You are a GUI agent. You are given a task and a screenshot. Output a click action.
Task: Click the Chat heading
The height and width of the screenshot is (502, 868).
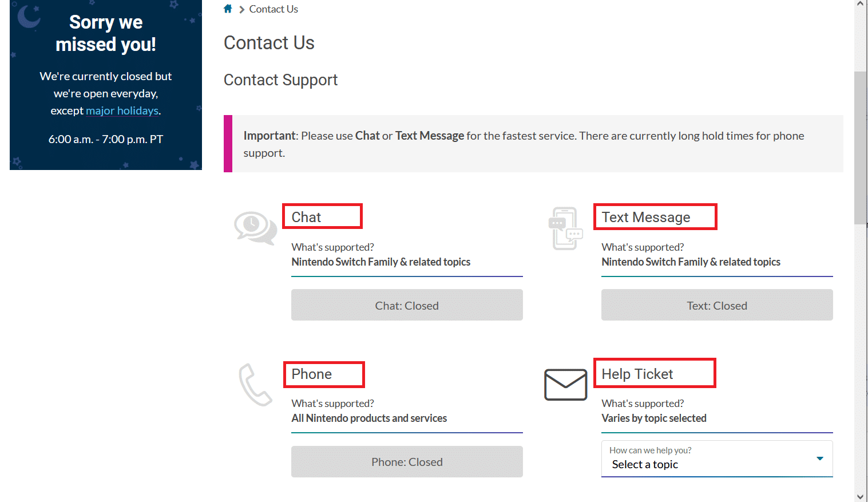(306, 217)
